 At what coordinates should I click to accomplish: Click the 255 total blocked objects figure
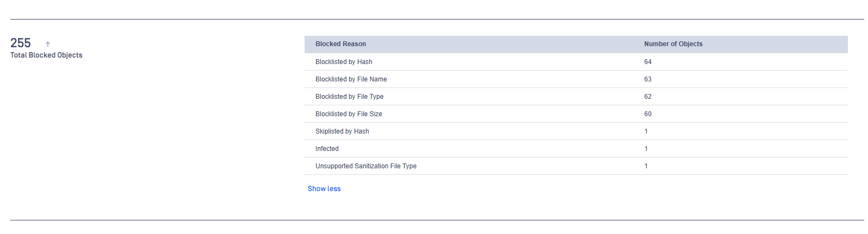(x=21, y=43)
